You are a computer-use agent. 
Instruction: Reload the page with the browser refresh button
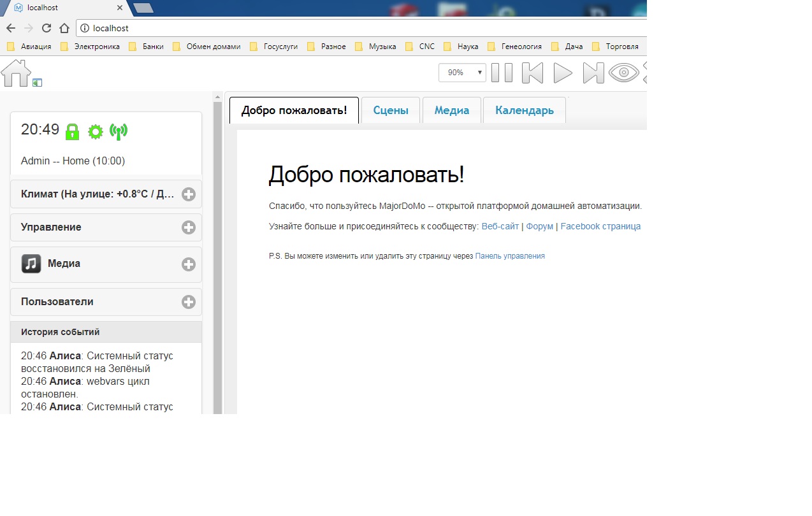[x=46, y=28]
